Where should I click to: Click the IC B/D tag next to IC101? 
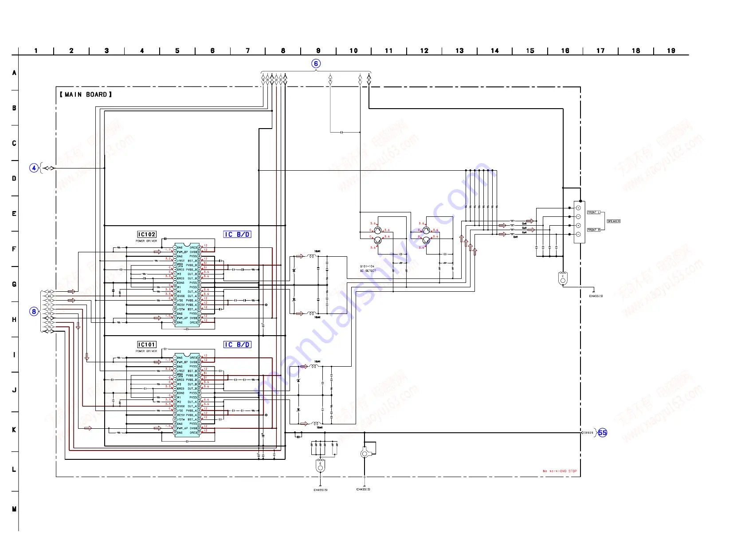237,345
